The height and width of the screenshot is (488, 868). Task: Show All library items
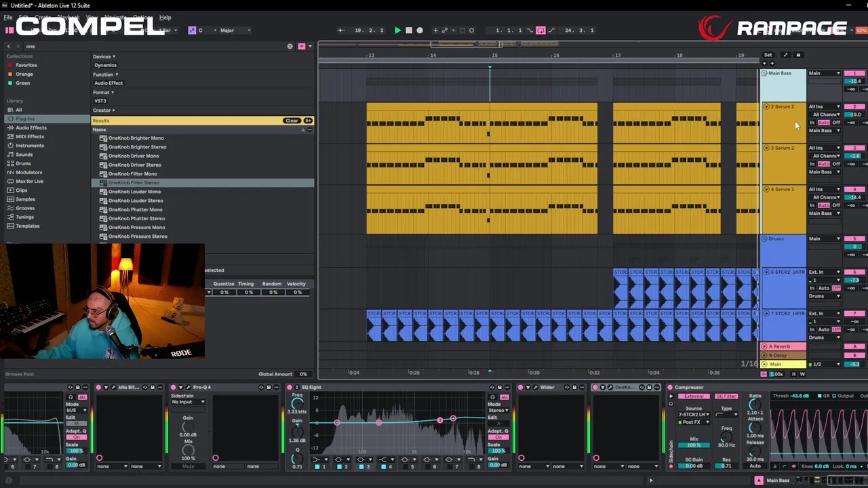[x=18, y=110]
